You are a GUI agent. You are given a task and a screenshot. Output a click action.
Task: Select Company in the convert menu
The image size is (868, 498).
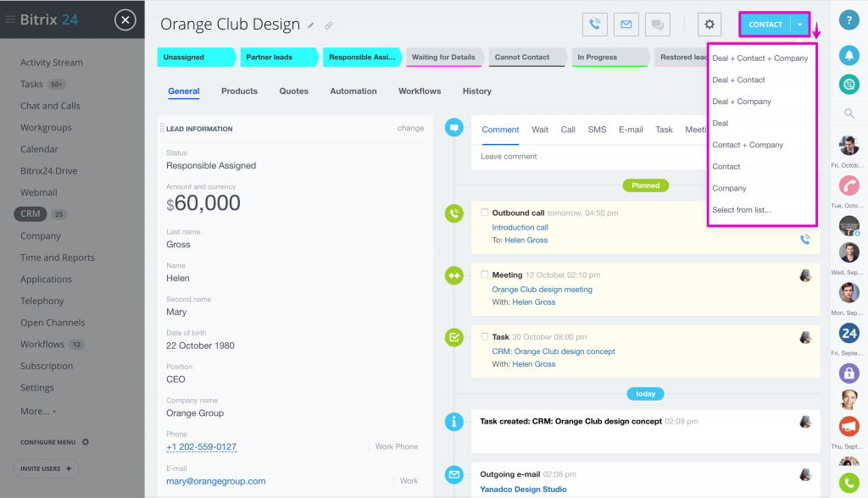pyautogui.click(x=729, y=188)
